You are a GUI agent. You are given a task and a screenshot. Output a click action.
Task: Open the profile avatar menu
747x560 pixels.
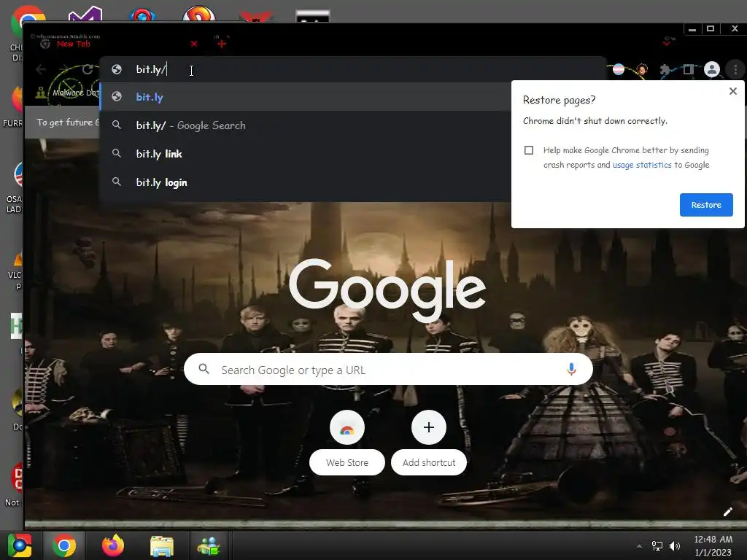[712, 69]
